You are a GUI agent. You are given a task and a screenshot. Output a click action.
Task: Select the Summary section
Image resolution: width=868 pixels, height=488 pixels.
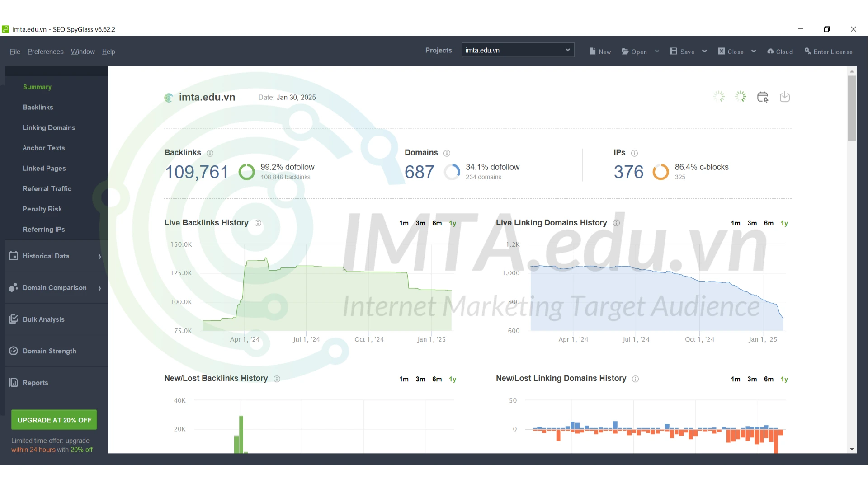click(x=37, y=87)
